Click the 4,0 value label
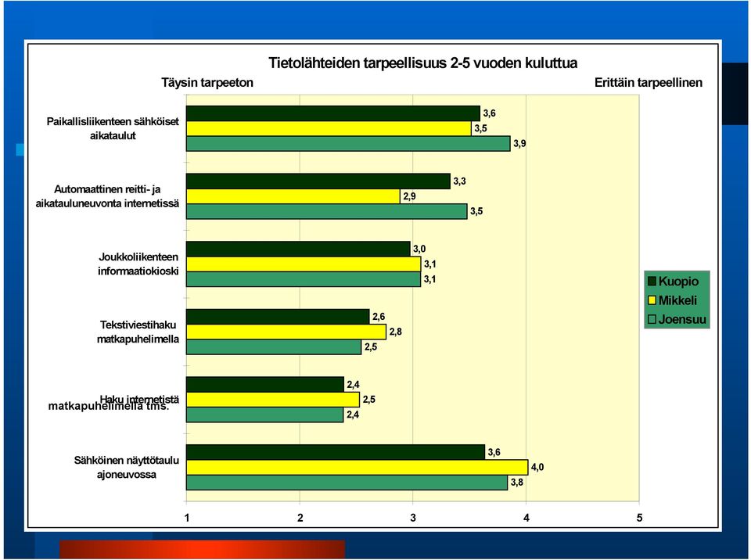This screenshot has height=560, width=751. pyautogui.click(x=537, y=467)
